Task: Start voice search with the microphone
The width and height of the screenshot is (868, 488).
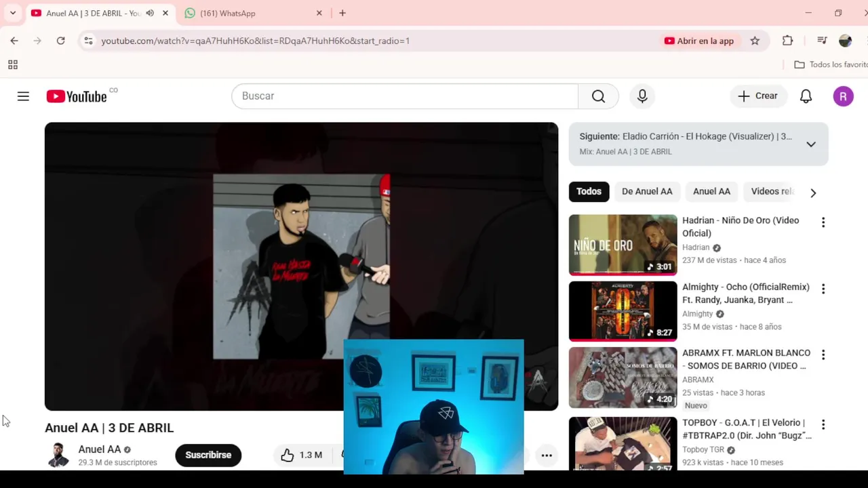Action: pos(642,96)
